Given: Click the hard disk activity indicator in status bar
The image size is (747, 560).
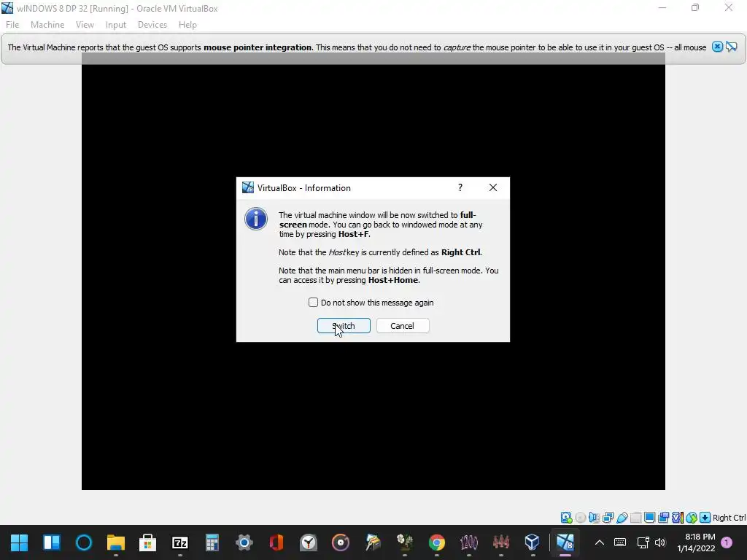Looking at the screenshot, I should (566, 518).
